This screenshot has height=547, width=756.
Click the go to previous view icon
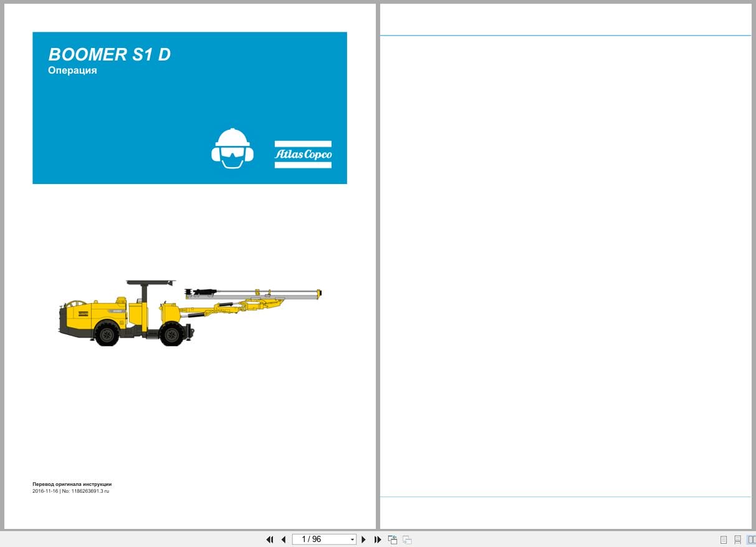[393, 540]
